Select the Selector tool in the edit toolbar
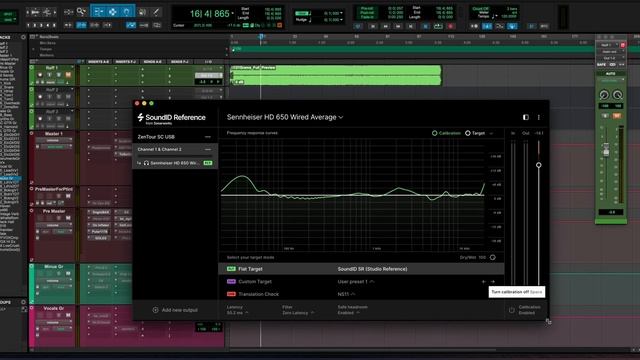The width and height of the screenshot is (640, 360). click(x=112, y=12)
